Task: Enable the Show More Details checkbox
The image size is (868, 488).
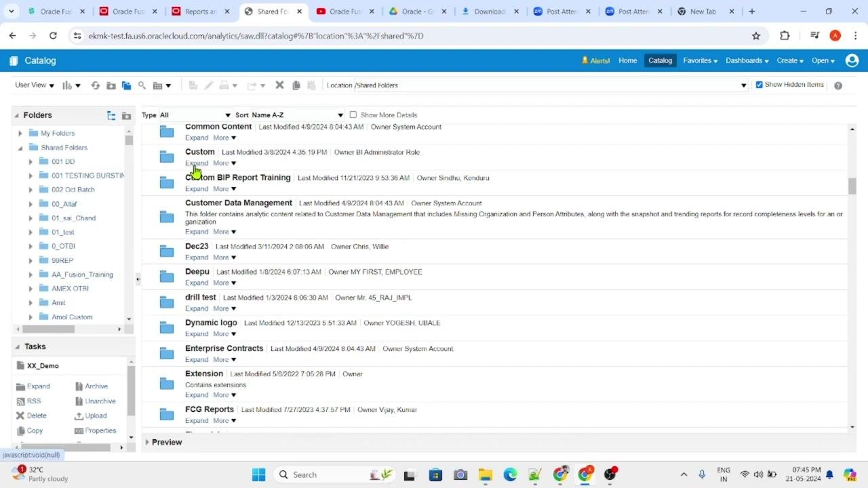Action: (353, 115)
